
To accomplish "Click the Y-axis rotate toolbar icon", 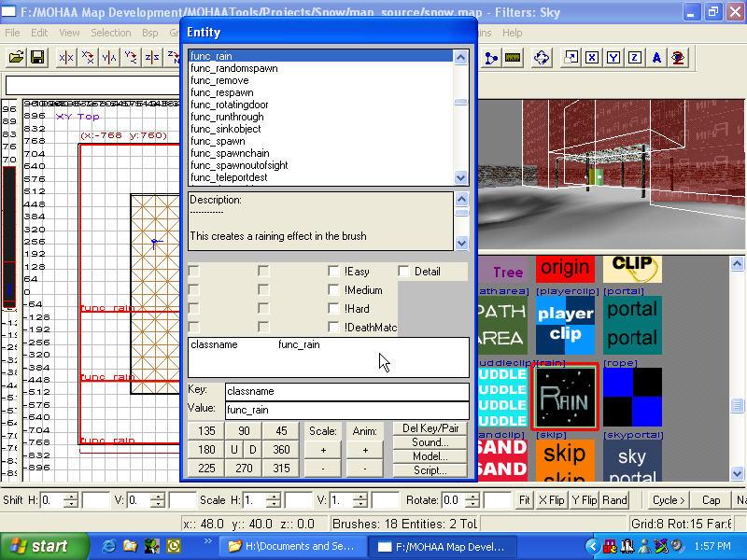I will (x=131, y=58).
